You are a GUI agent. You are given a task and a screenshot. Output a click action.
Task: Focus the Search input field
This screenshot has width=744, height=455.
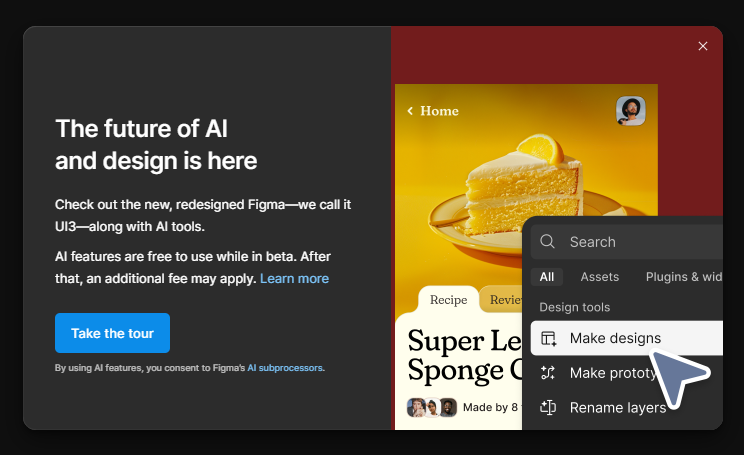pos(626,242)
